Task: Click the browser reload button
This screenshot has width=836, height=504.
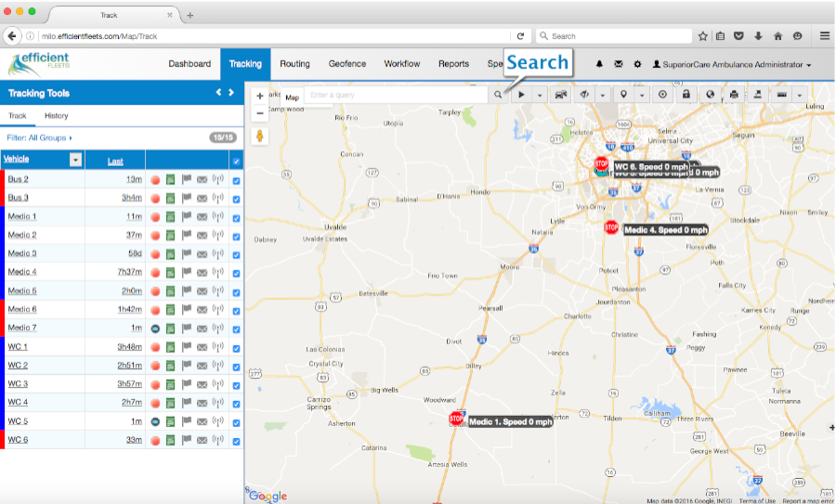Action: (x=520, y=36)
